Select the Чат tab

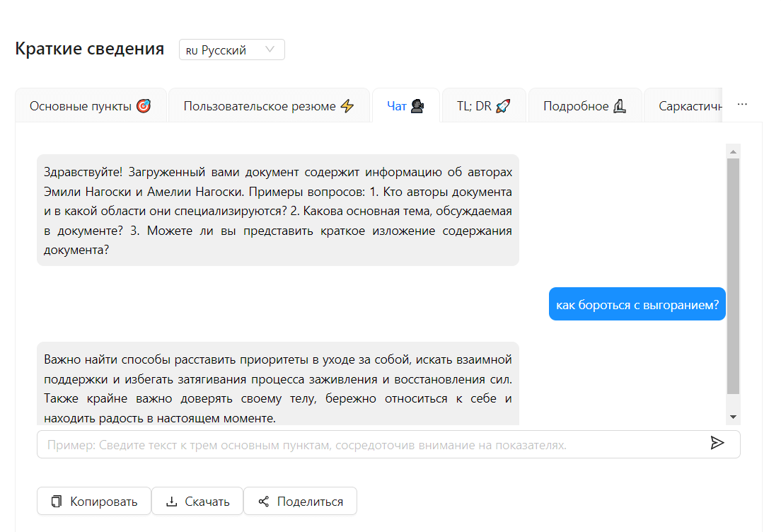click(405, 106)
